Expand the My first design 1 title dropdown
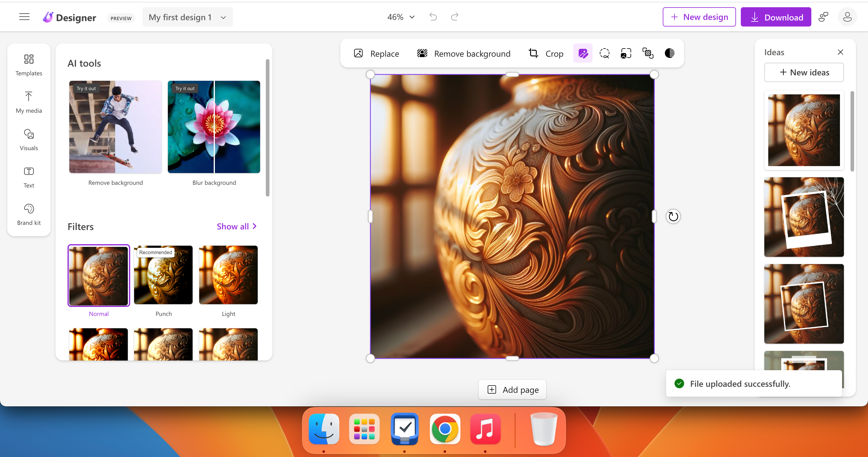868x457 pixels. point(223,17)
